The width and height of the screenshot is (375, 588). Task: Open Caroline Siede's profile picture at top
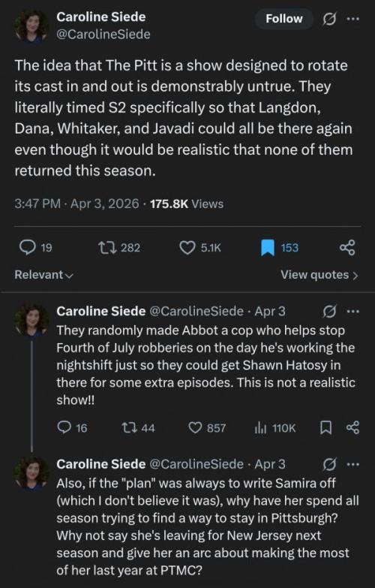pyautogui.click(x=31, y=26)
